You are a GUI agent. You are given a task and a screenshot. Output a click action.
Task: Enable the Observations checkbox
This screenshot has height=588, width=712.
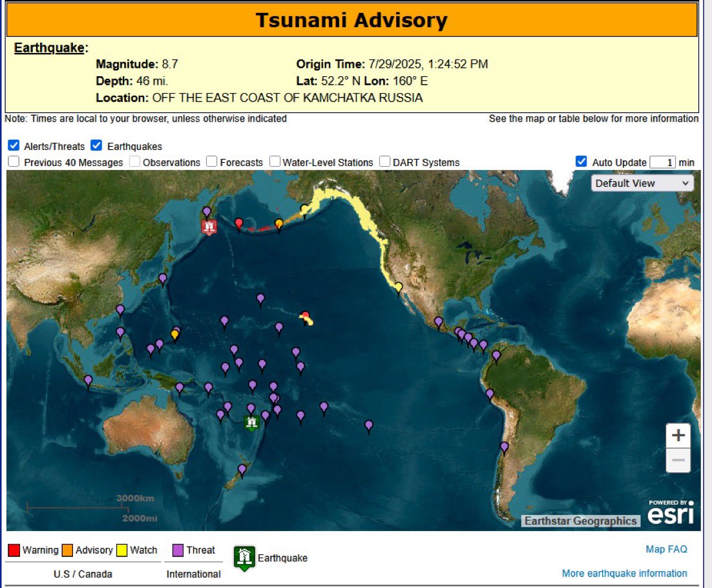[135, 162]
